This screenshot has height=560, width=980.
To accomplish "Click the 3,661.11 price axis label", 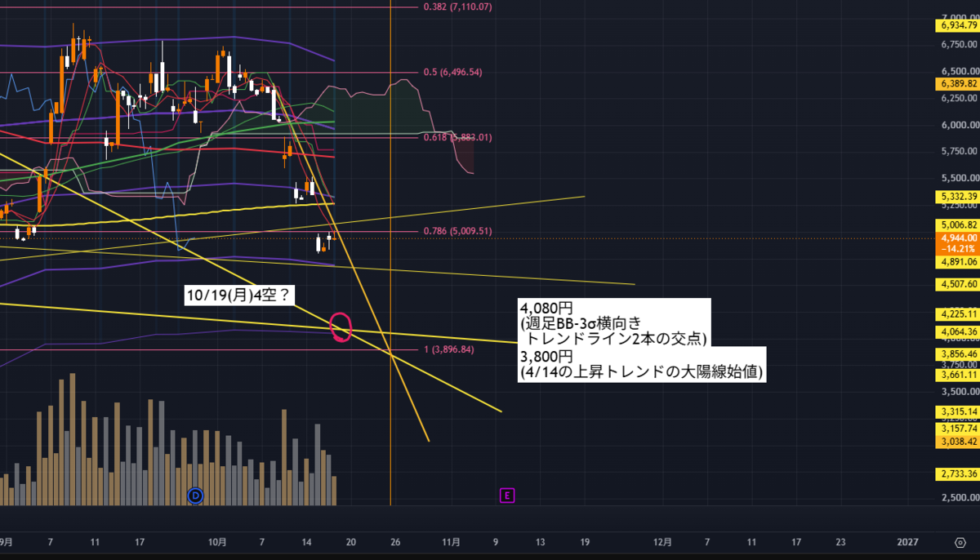I will click(x=959, y=374).
